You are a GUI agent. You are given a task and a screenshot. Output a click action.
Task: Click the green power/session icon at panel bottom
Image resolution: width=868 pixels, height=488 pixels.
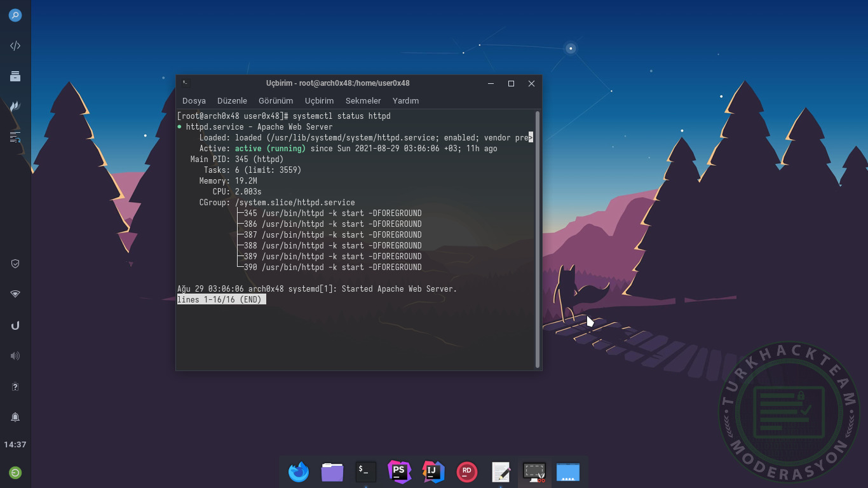click(x=15, y=473)
